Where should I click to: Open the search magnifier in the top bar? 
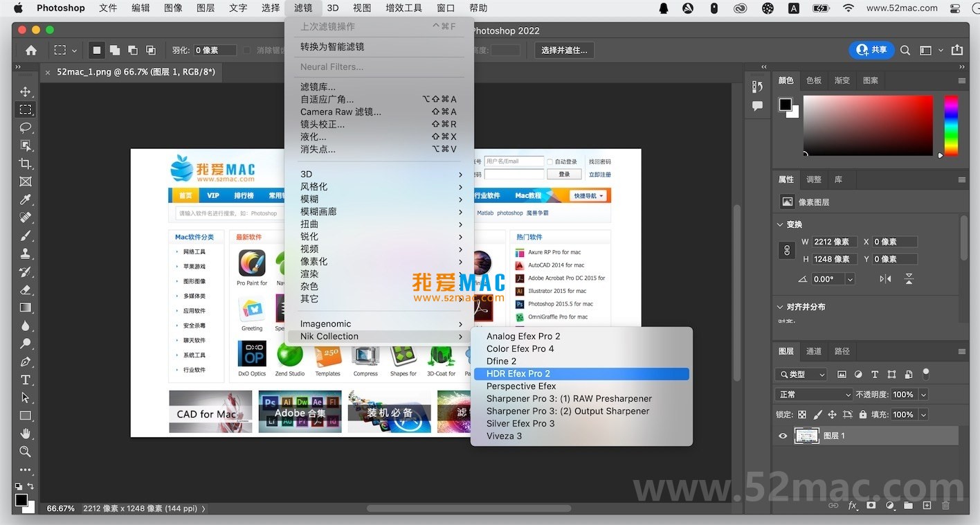[x=905, y=50]
